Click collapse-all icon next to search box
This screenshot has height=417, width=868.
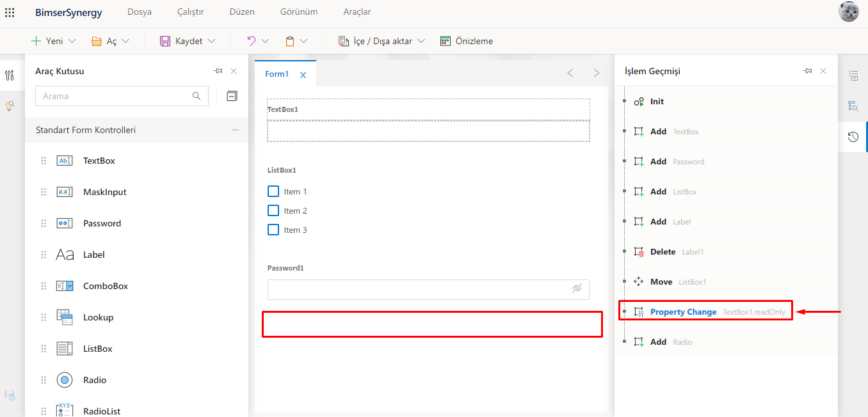pyautogui.click(x=232, y=96)
